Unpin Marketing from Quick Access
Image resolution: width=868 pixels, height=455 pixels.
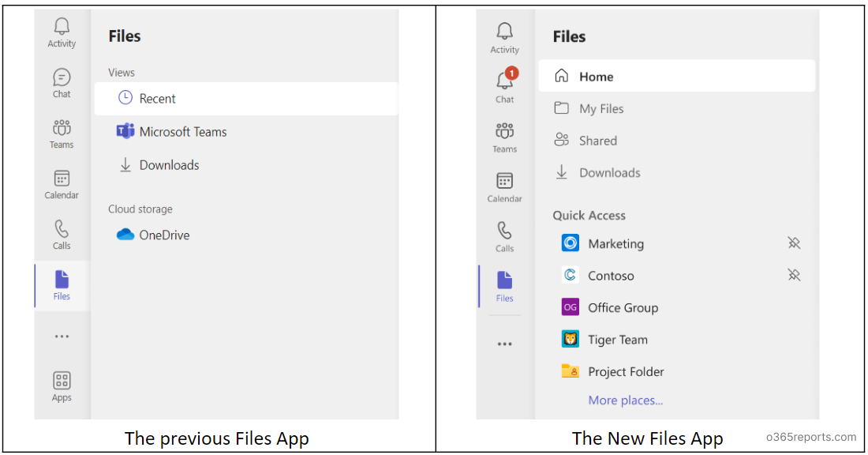point(794,243)
